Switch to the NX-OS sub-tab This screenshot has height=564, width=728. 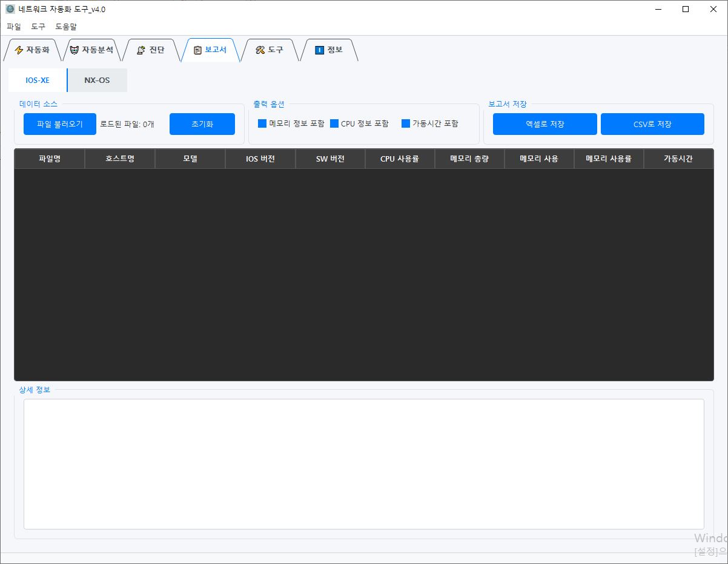point(97,80)
